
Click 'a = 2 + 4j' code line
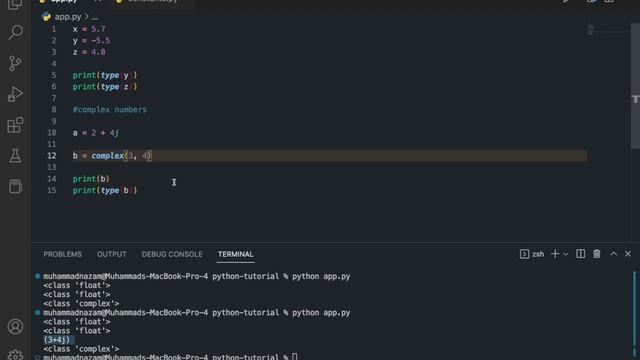click(96, 133)
